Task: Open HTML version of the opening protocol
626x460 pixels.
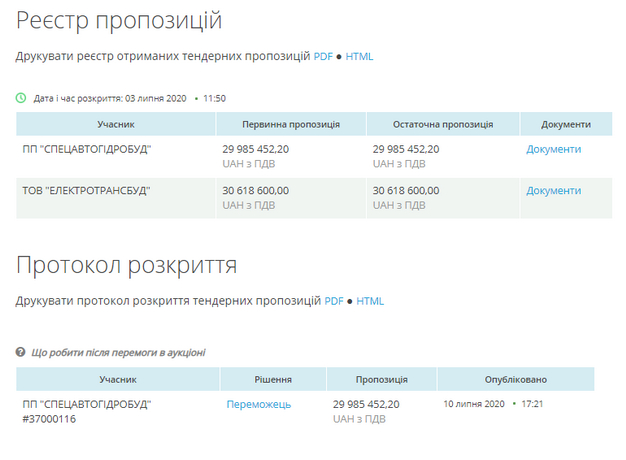Action: [370, 301]
